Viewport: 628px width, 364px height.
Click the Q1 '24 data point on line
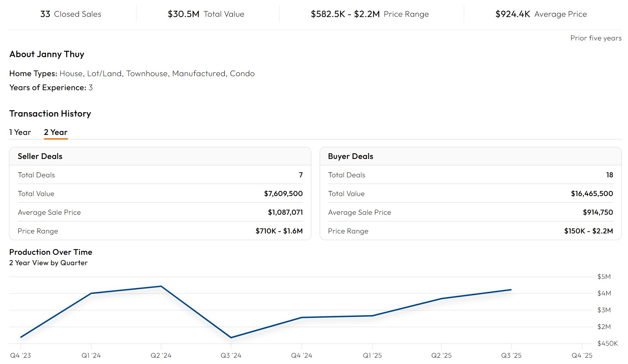pos(91,293)
